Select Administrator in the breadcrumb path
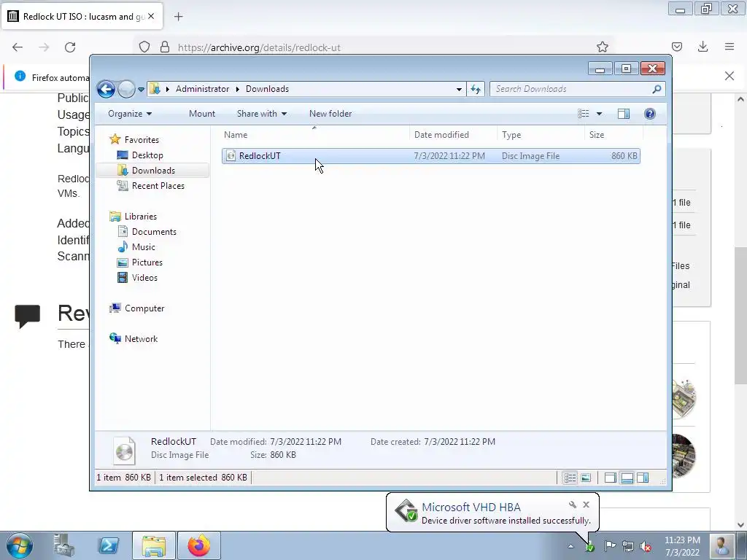The height and width of the screenshot is (560, 747). [x=203, y=89]
